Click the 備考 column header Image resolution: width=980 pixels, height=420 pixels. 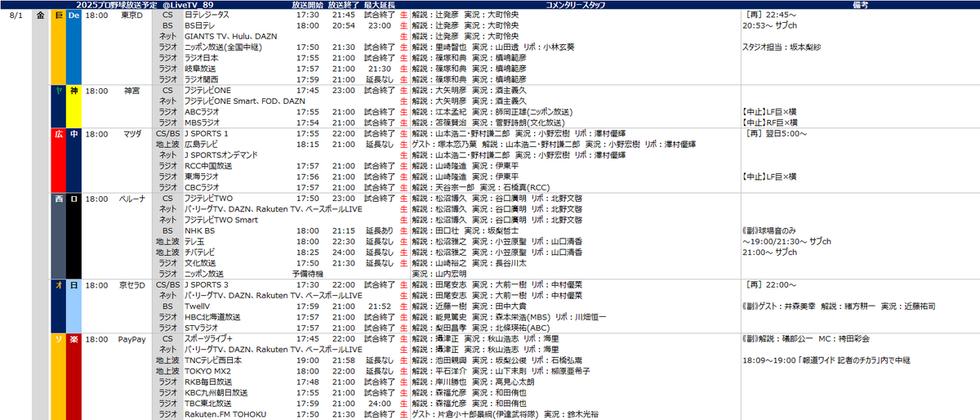pos(860,5)
